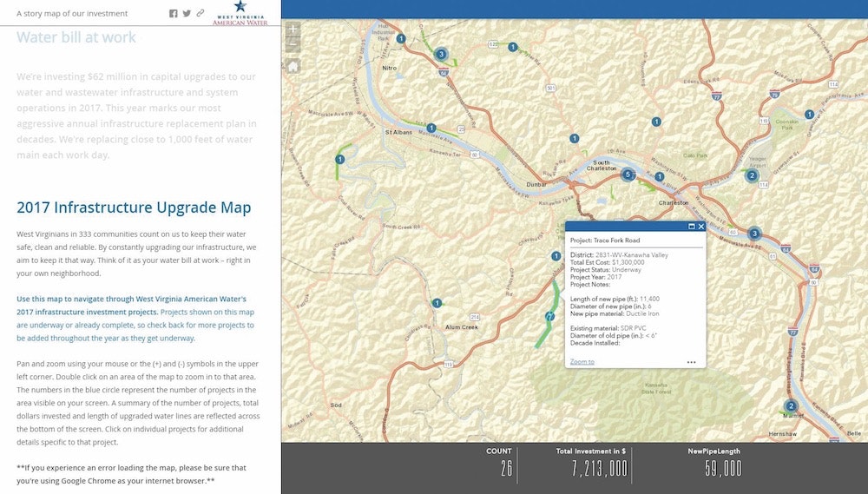Click 'District: 2831-WV-Kanawha Valley' line
The height and width of the screenshot is (494, 868).
(x=619, y=255)
